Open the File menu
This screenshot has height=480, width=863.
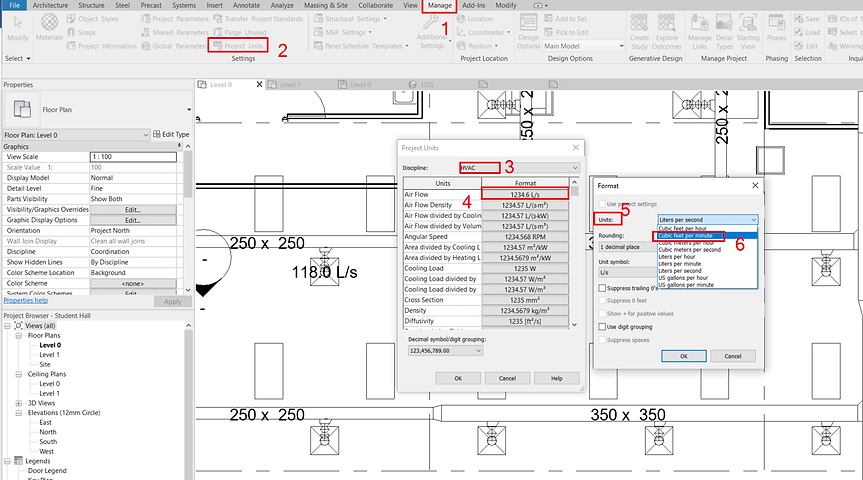tap(14, 6)
